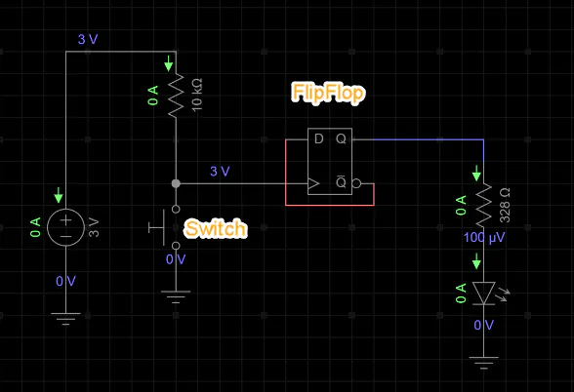
Task: Click the 0 A label beside the LED
Action: point(461,293)
